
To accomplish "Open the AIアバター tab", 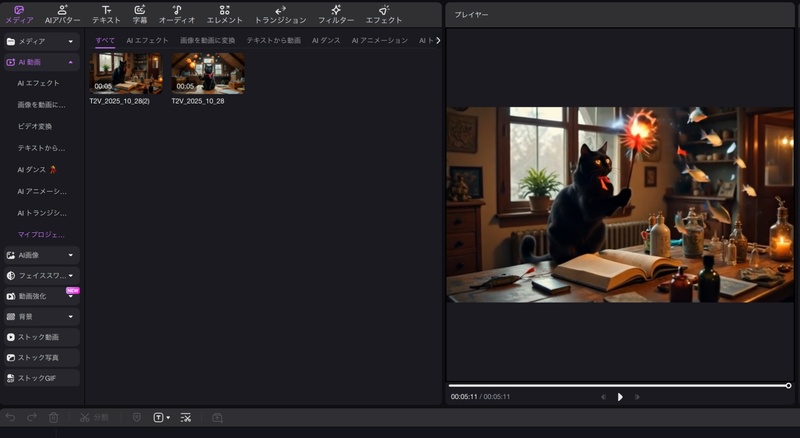I will click(x=62, y=14).
